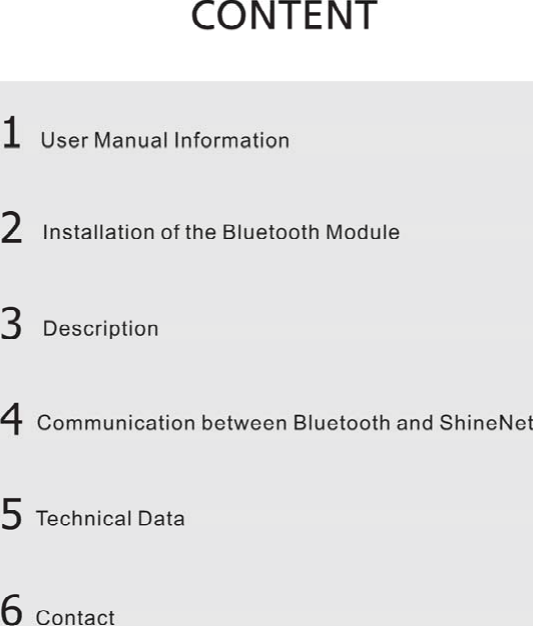Click the word Information in chapter 1
The height and width of the screenshot is (626, 533).
[232, 141]
